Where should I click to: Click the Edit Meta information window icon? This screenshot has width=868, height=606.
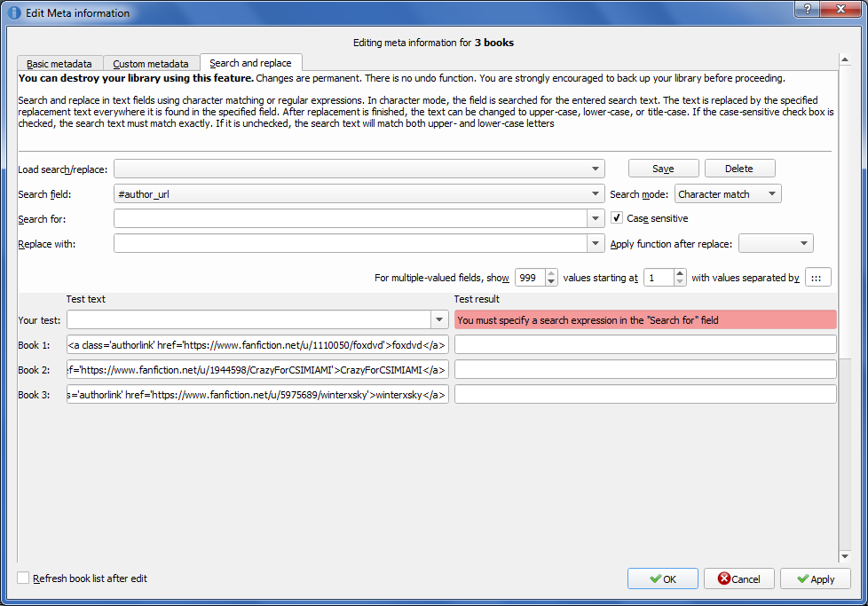pos(13,12)
